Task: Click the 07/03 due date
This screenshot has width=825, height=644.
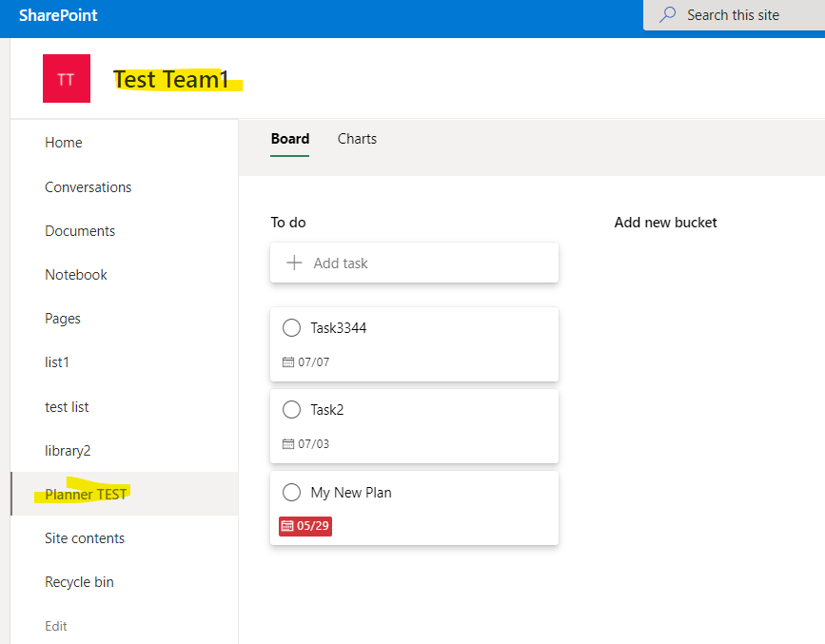Action: click(314, 444)
